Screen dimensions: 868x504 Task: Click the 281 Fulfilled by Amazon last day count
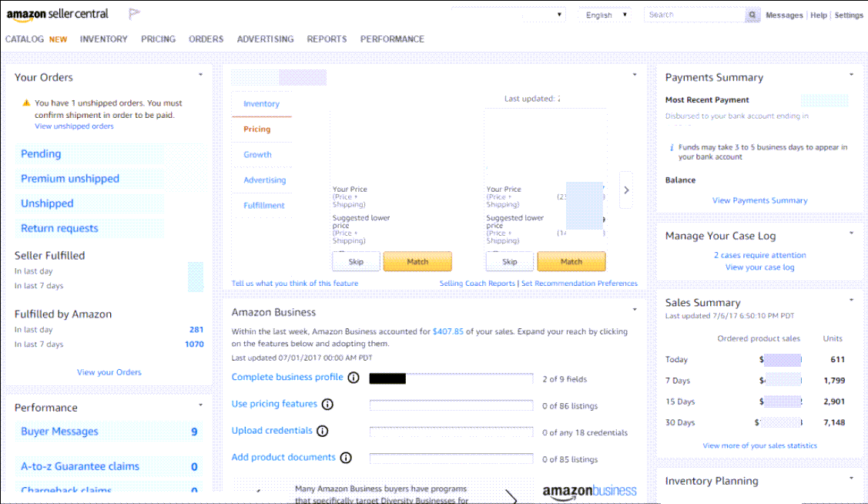(x=196, y=330)
